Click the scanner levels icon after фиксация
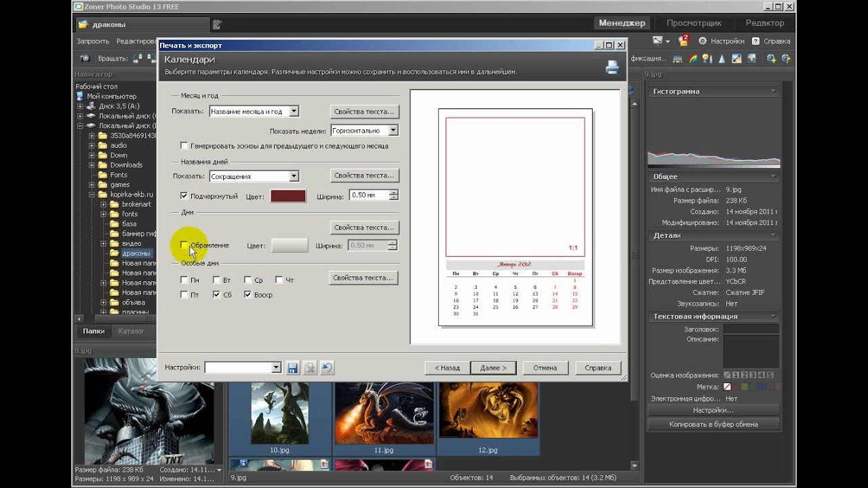Image resolution: width=868 pixels, height=488 pixels. point(679,58)
